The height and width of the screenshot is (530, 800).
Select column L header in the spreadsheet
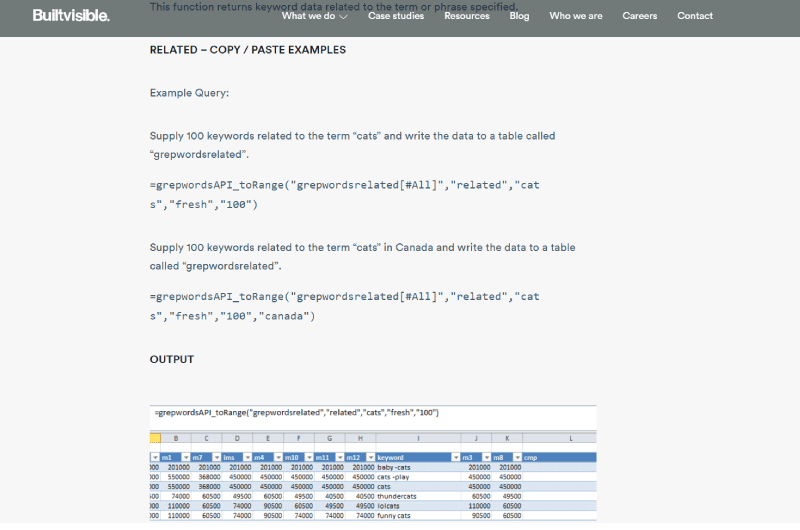[559, 438]
